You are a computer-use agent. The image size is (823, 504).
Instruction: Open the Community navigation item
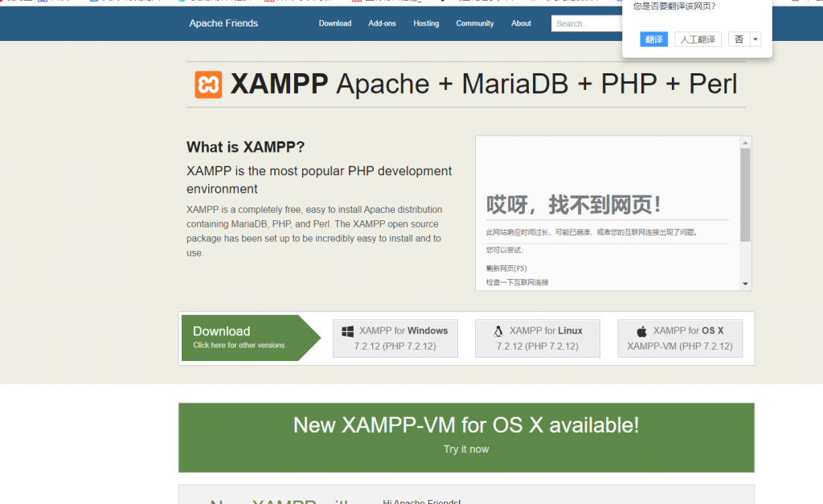tap(475, 23)
